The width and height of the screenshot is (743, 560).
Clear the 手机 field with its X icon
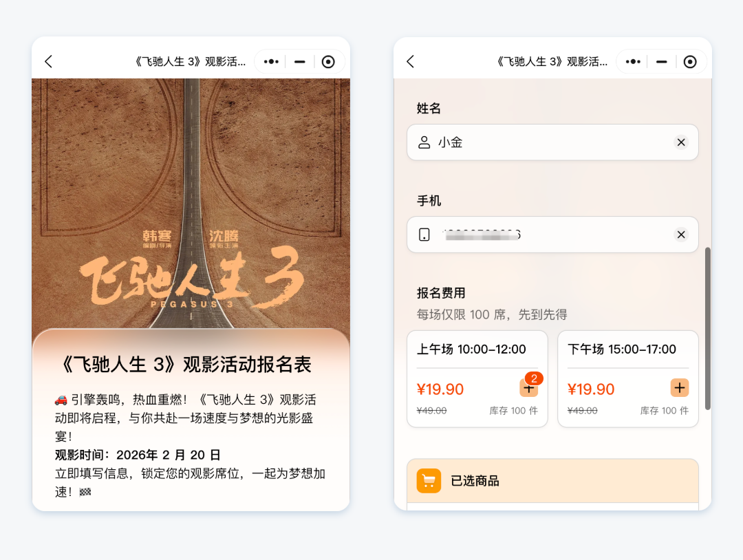pos(681,235)
